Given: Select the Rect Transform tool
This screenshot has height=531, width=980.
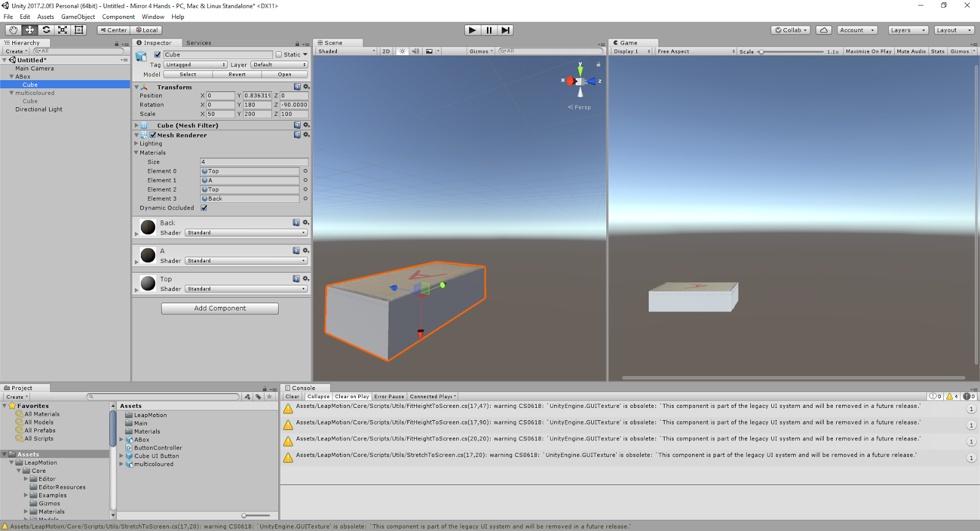Looking at the screenshot, I should pyautogui.click(x=79, y=30).
